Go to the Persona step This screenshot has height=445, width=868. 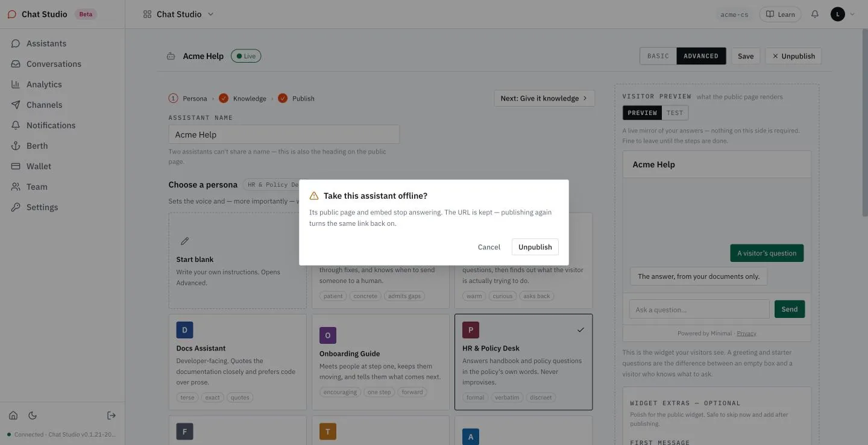[188, 98]
